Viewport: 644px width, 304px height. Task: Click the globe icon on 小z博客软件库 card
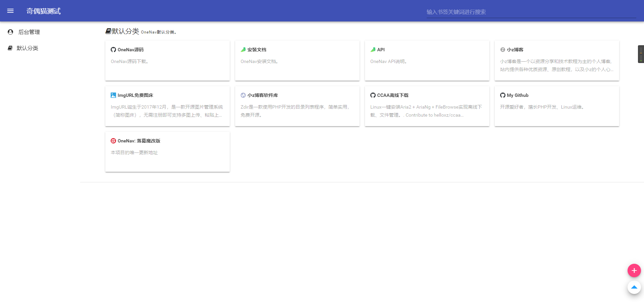coord(243,95)
